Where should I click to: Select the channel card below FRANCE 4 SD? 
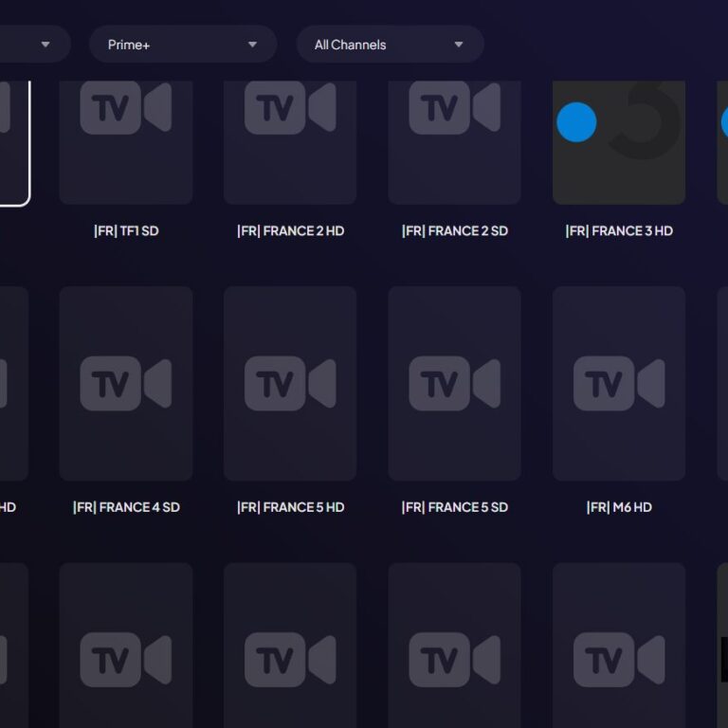coord(126,646)
